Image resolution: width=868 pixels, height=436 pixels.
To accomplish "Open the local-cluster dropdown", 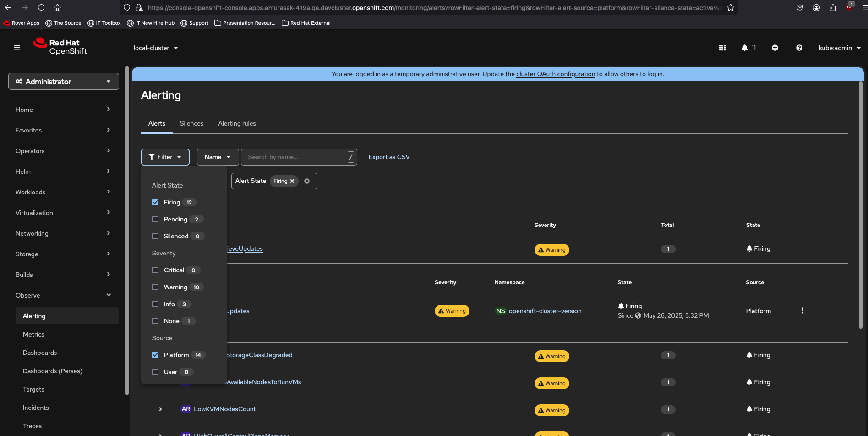I will [156, 48].
